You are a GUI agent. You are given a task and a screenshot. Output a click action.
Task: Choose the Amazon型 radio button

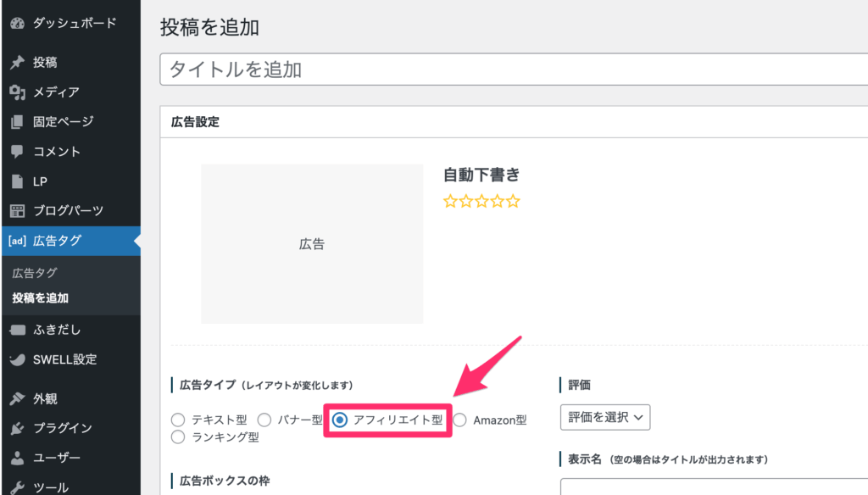[x=459, y=420]
